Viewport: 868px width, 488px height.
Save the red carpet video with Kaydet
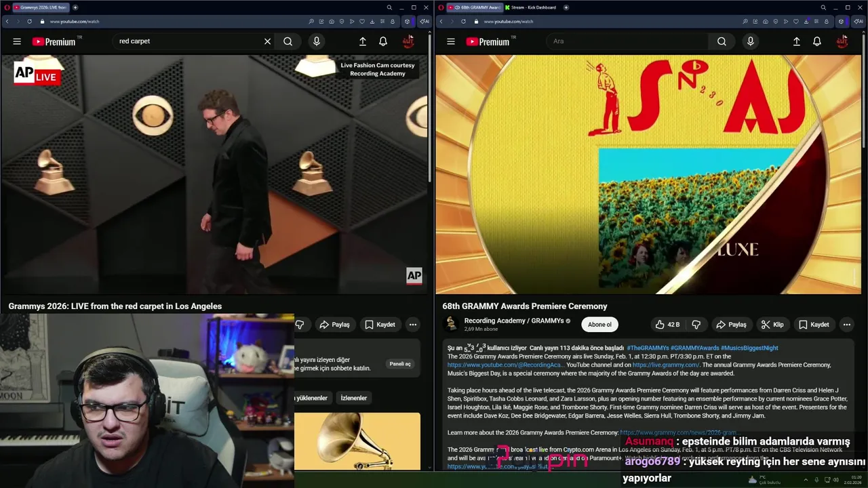click(380, 325)
